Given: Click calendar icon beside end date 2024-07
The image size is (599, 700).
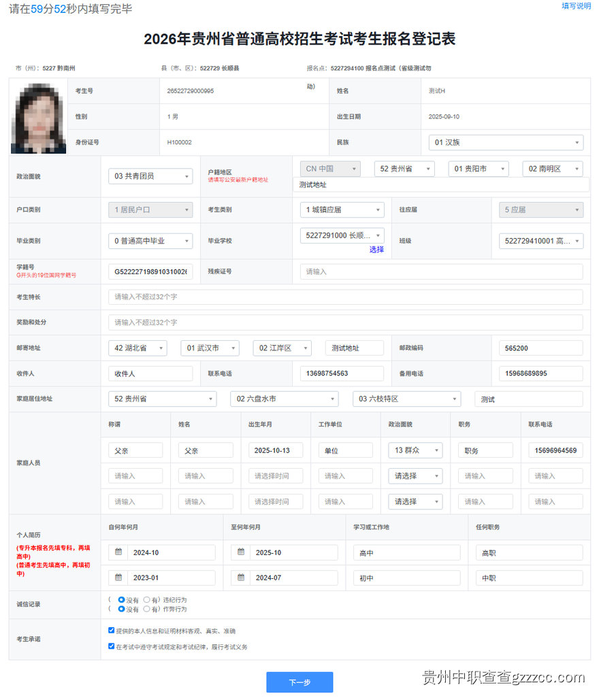Looking at the screenshot, I should tap(241, 578).
